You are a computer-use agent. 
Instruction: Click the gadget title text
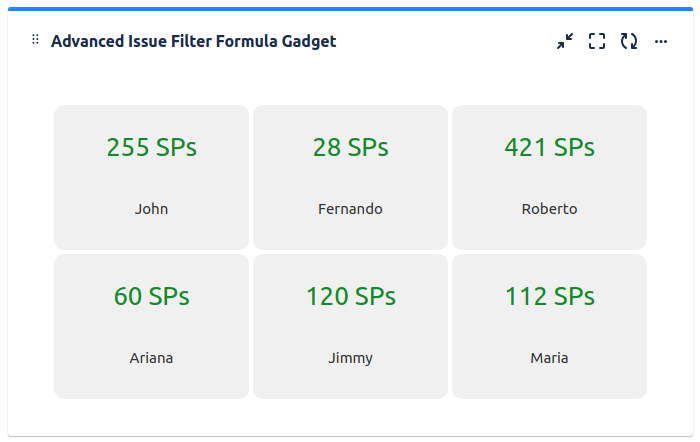point(193,41)
